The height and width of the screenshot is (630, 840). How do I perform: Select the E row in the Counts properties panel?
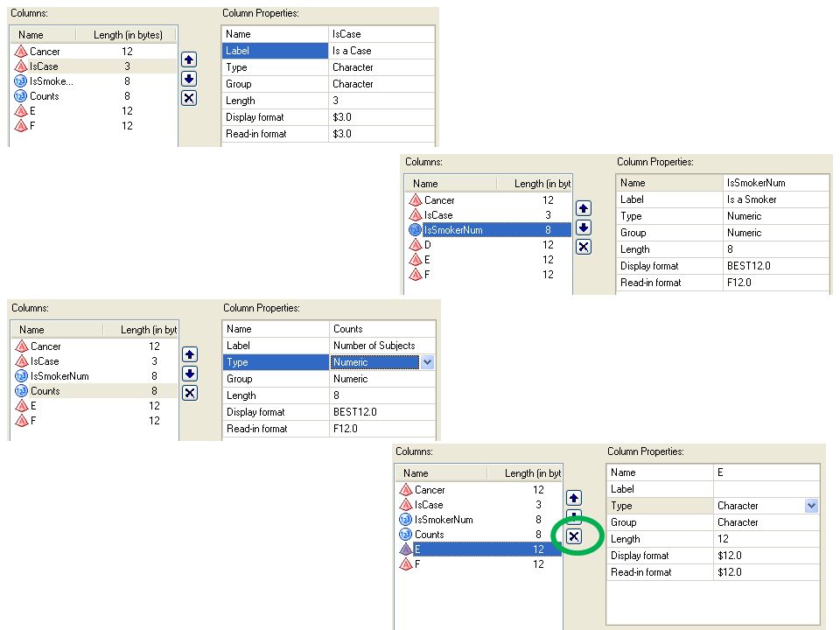pyautogui.click(x=94, y=406)
